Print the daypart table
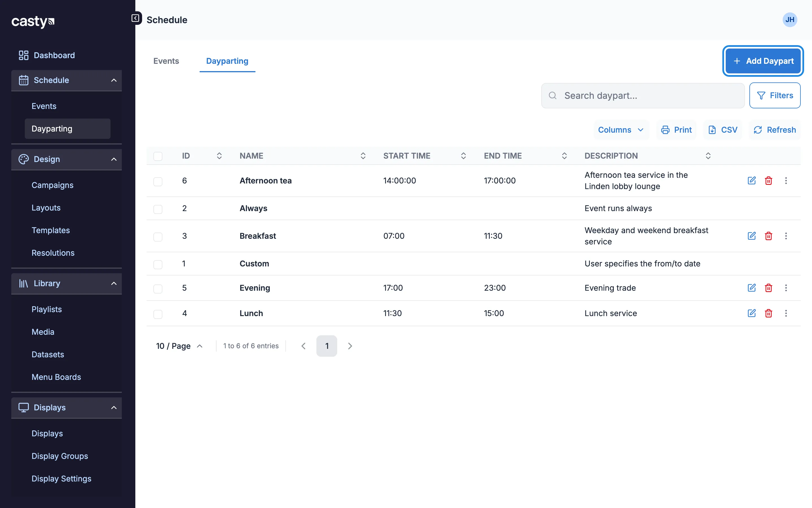Viewport: 812px width, 508px height. click(676, 130)
